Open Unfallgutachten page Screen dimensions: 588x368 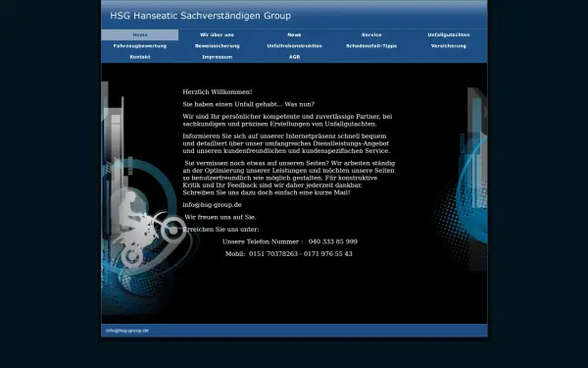pyautogui.click(x=449, y=35)
